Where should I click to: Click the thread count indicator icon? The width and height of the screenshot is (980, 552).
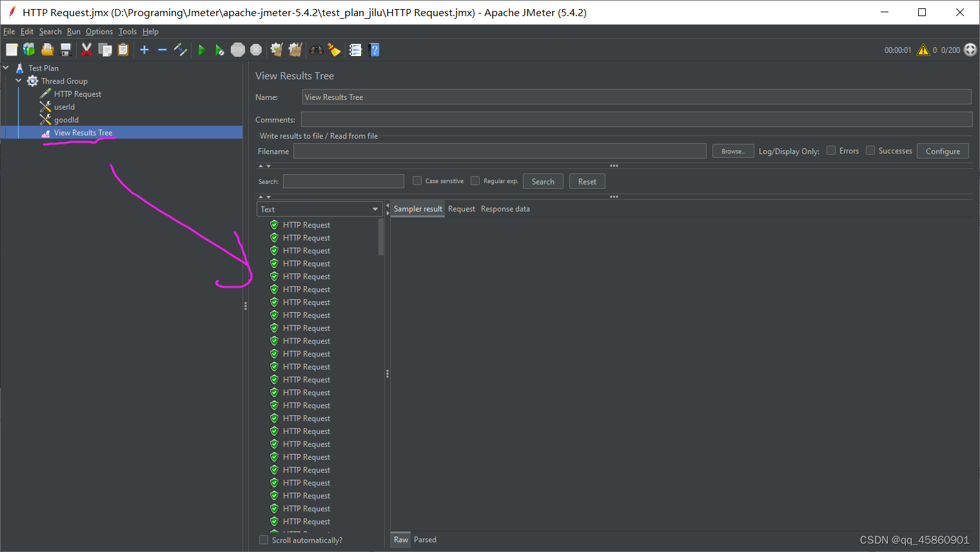pos(970,50)
